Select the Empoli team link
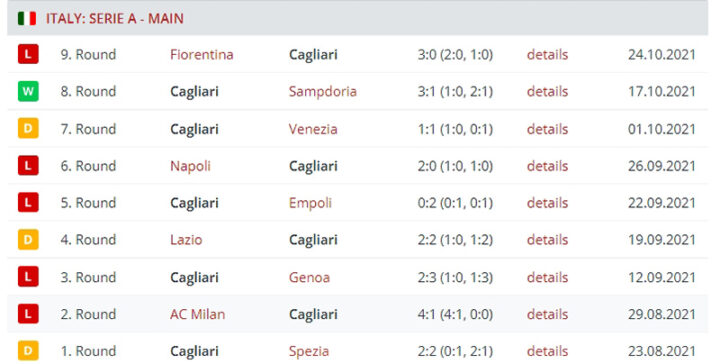 point(310,203)
